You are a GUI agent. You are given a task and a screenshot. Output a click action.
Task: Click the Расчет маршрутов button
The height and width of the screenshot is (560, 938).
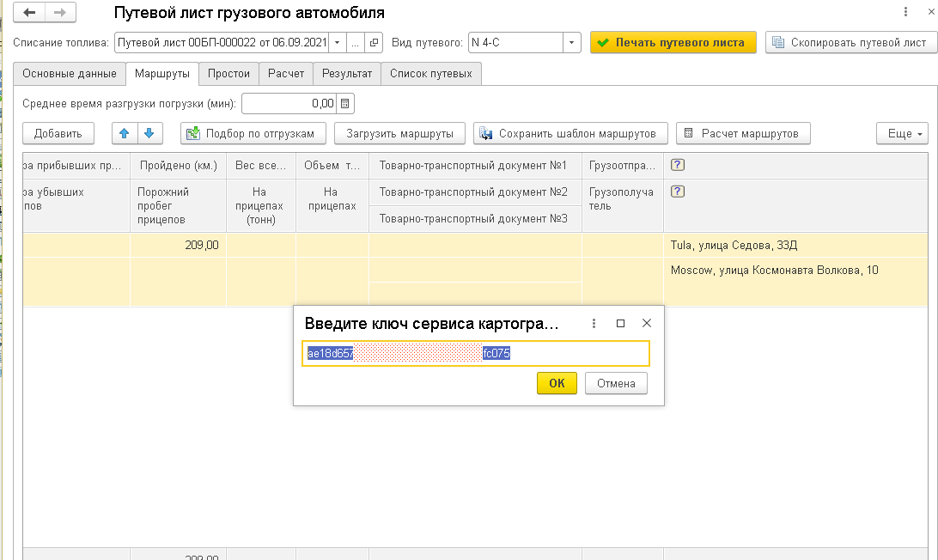point(743,133)
